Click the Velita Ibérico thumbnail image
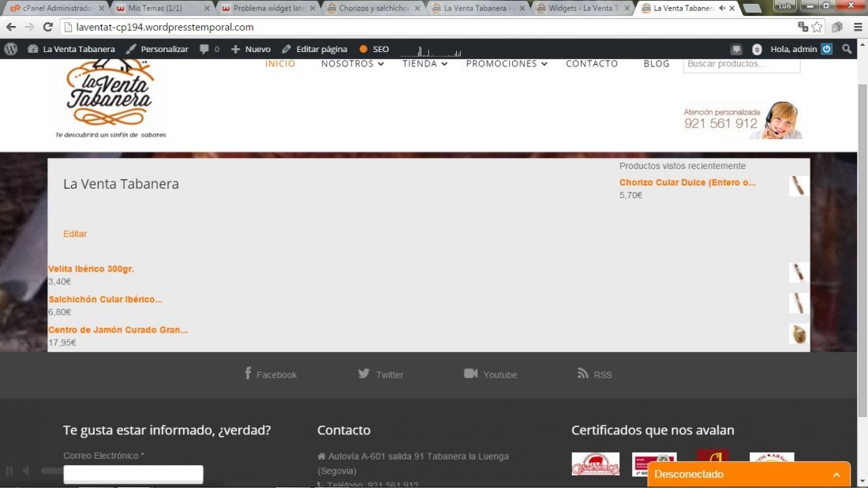The image size is (868, 488). (798, 272)
